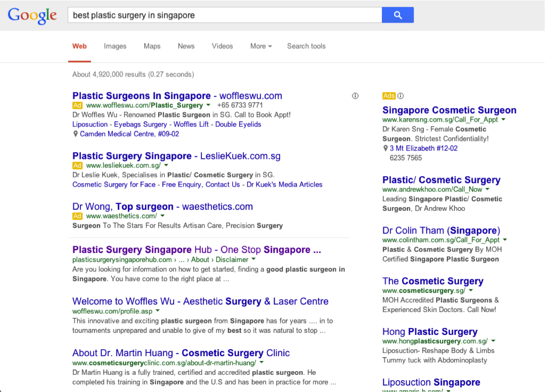This screenshot has width=545, height=392.
Task: Expand arrow next to www.lesliekuek.com.sg/ URL
Action: pos(166,165)
